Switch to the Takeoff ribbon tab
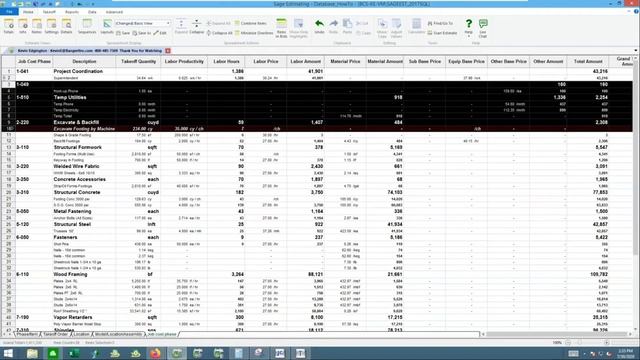Screen dimensions: 640x360 49,12
